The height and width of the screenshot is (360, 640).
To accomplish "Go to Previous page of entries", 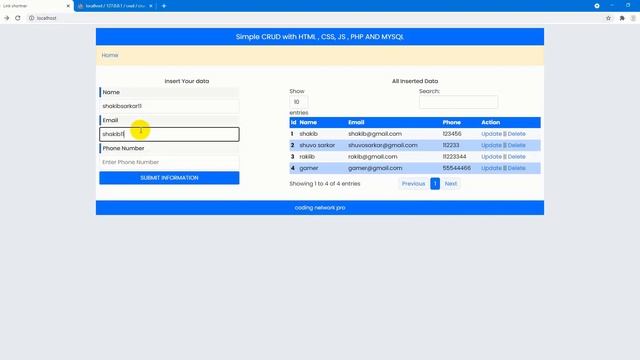I will (413, 184).
